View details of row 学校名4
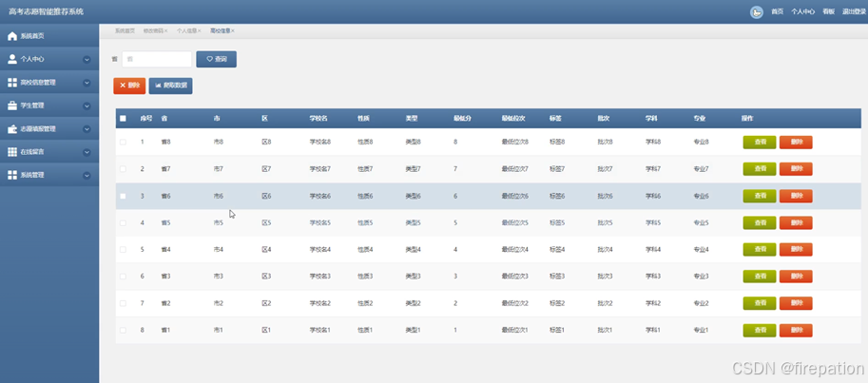The image size is (868, 383). (760, 250)
